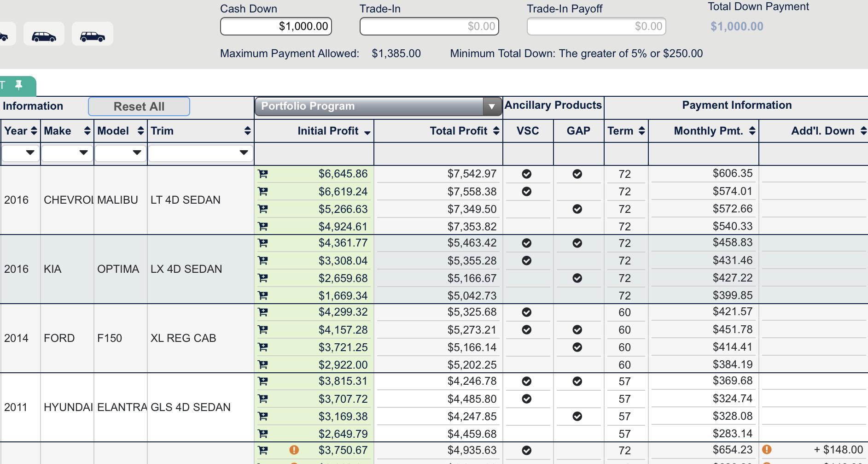
Task: Click the pin icon on the teal tab
Action: (x=19, y=85)
